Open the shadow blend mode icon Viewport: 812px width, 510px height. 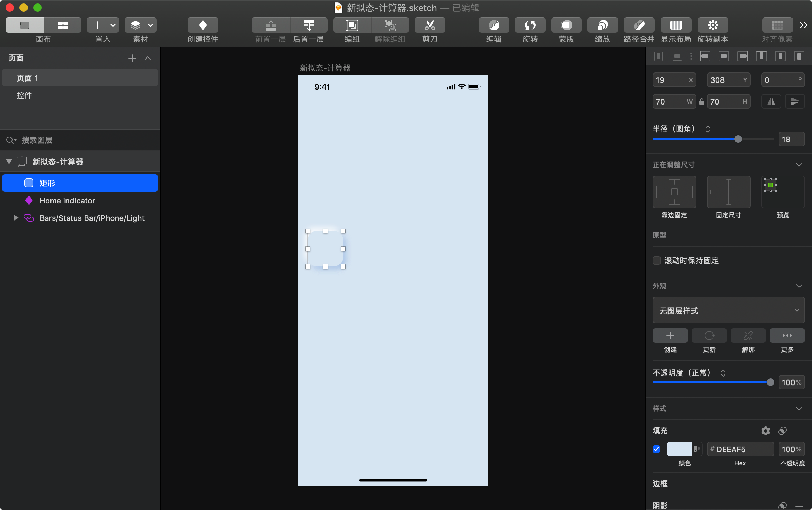coord(782,505)
